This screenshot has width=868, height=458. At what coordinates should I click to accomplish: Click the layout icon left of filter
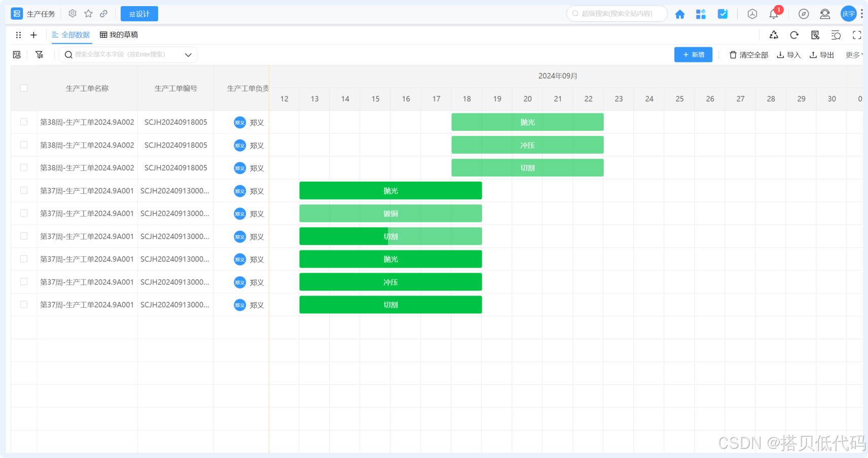point(17,55)
